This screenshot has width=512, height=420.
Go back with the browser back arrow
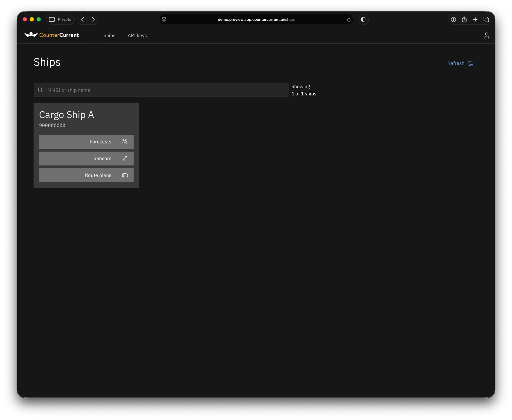pos(83,19)
